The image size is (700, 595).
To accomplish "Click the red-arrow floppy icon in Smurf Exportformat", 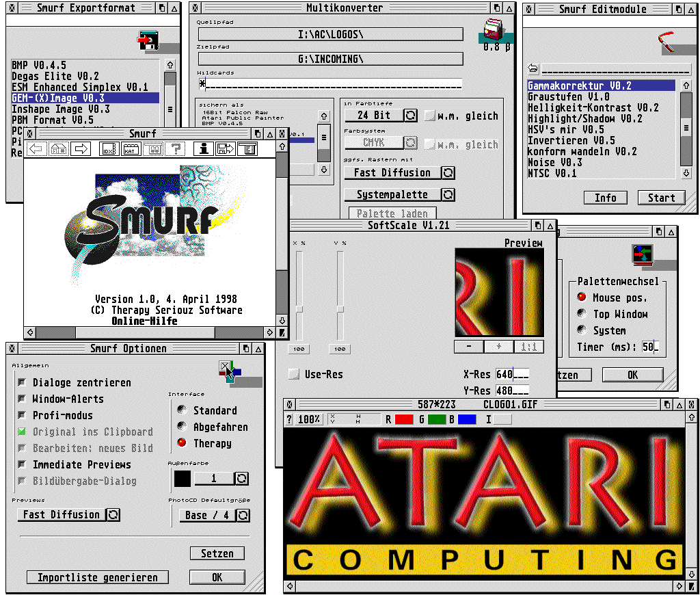I will (148, 41).
